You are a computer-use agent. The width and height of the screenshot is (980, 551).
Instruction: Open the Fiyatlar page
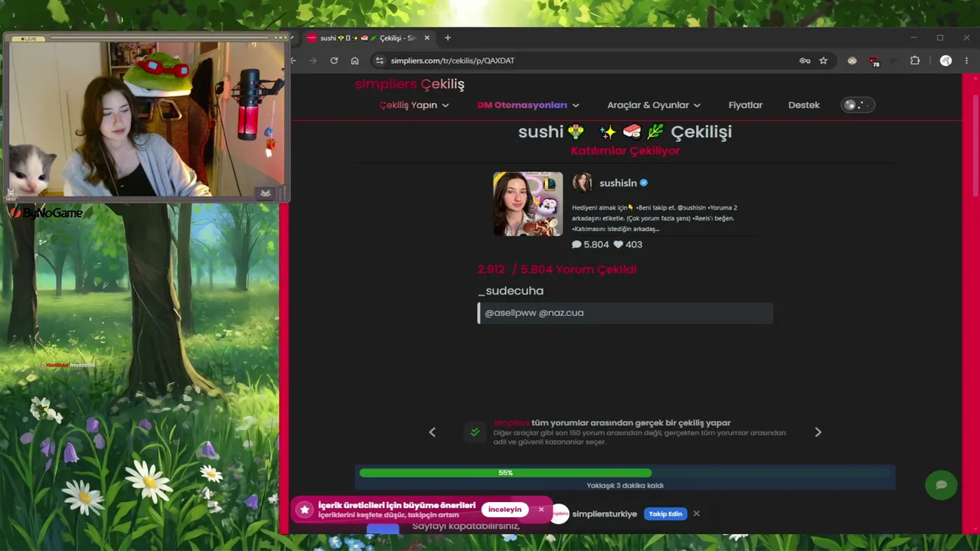coord(746,105)
